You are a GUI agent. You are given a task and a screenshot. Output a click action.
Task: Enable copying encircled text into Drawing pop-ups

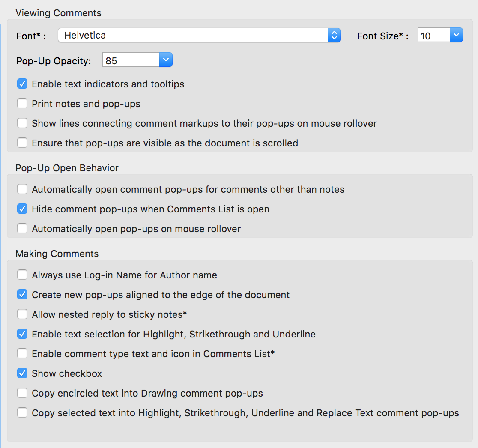[x=22, y=393]
